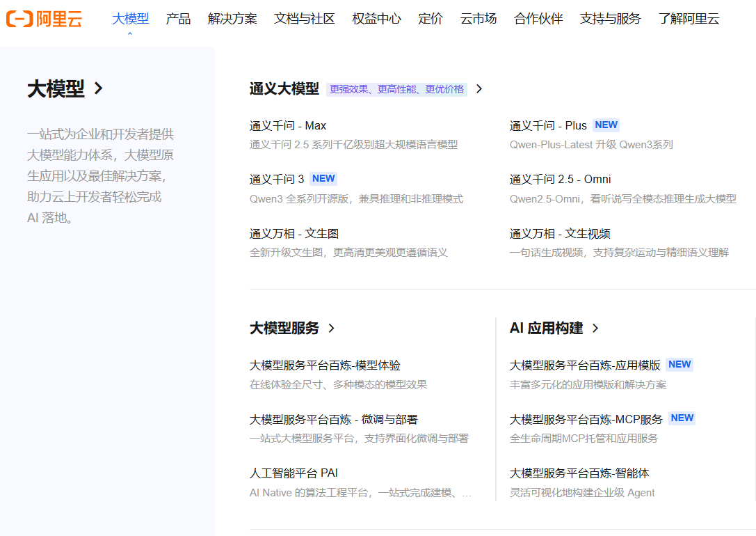Open 通义万相 - 文生图 link
Image resolution: width=756 pixels, height=536 pixels.
coord(294,234)
